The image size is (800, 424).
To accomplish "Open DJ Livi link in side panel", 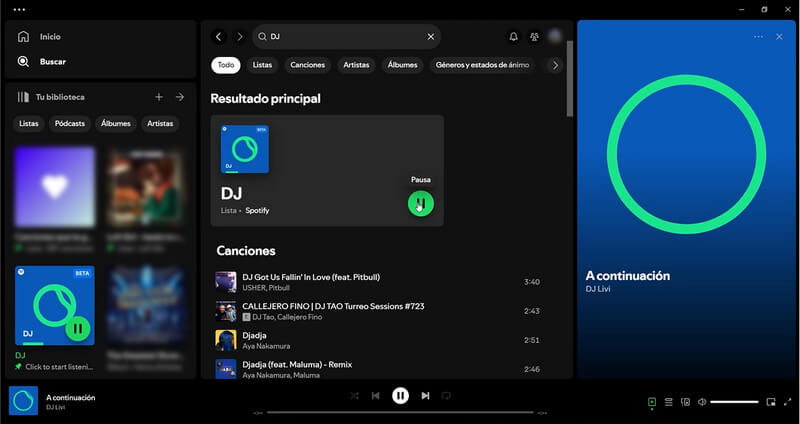I will pos(598,289).
